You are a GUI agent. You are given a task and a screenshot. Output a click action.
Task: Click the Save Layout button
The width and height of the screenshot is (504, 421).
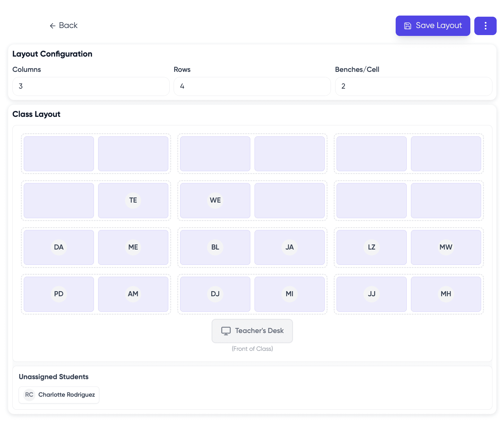(433, 26)
